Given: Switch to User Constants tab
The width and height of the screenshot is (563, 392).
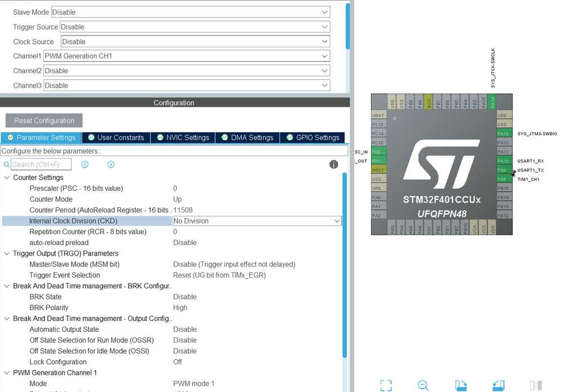Looking at the screenshot, I should (116, 137).
